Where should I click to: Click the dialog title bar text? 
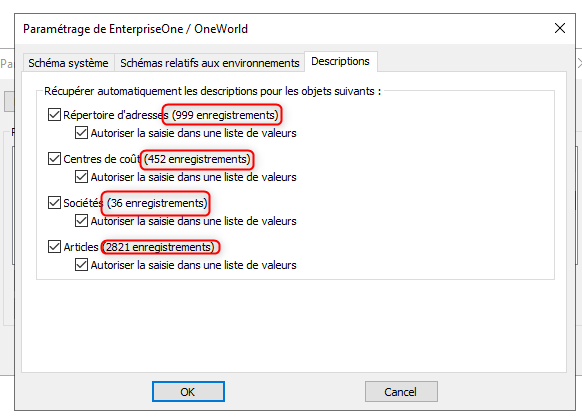click(x=135, y=29)
